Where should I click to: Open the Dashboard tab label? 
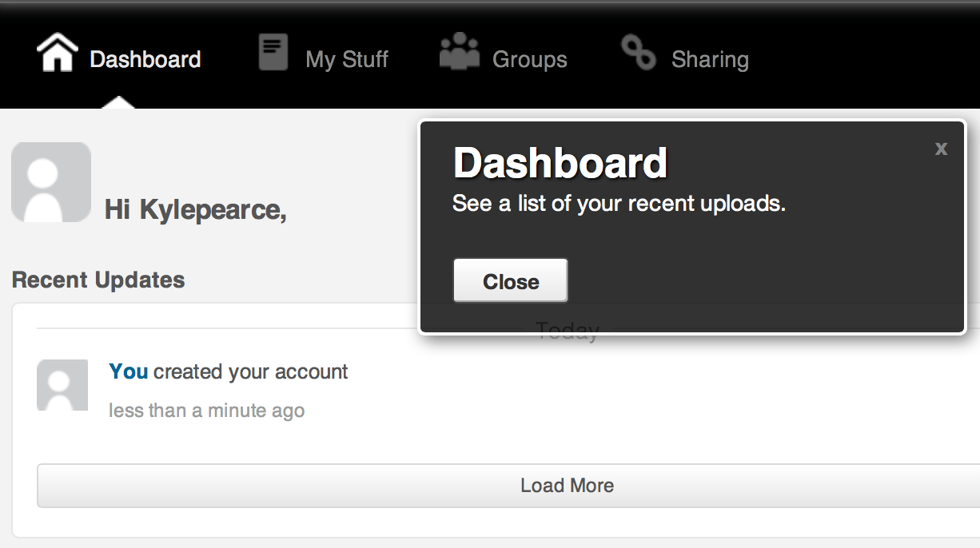click(145, 59)
